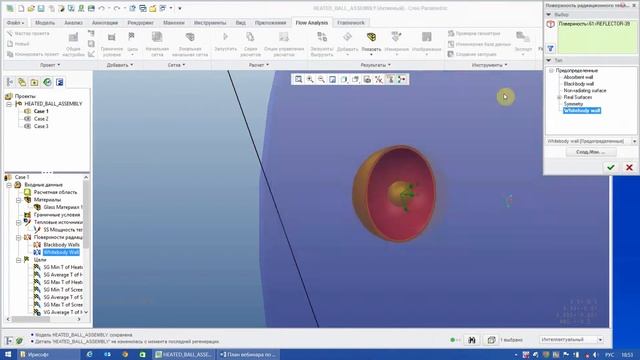Collapse the Цели goals tree node
This screenshot has width=640, height=360.
19,260
